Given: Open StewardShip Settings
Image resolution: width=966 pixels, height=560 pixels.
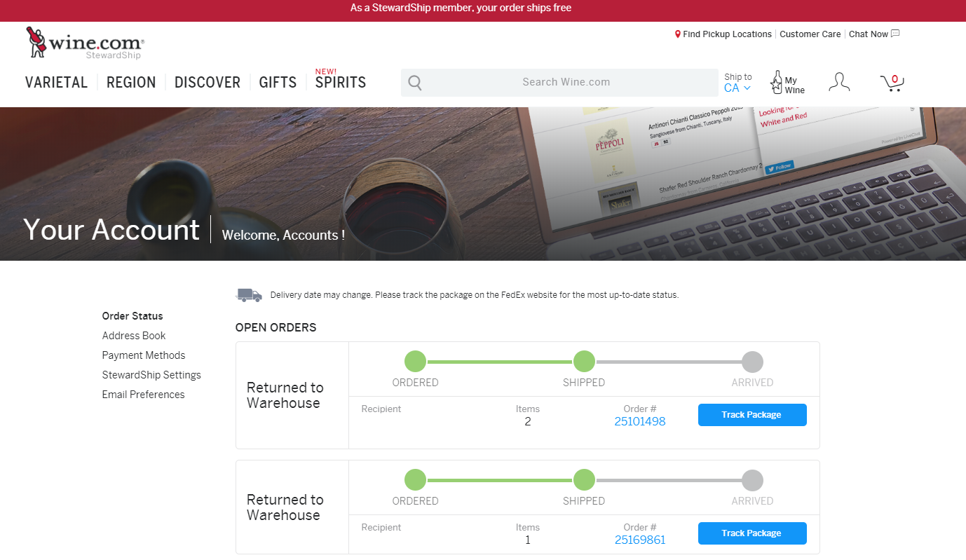Looking at the screenshot, I should [151, 375].
